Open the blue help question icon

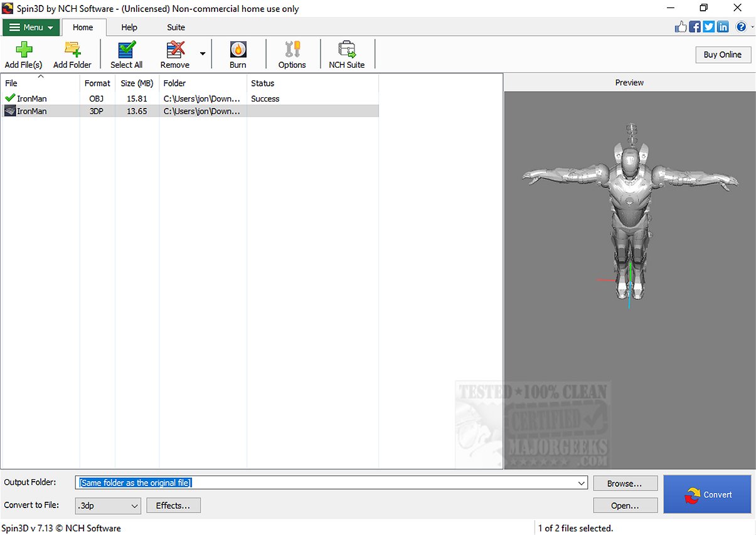click(x=741, y=26)
